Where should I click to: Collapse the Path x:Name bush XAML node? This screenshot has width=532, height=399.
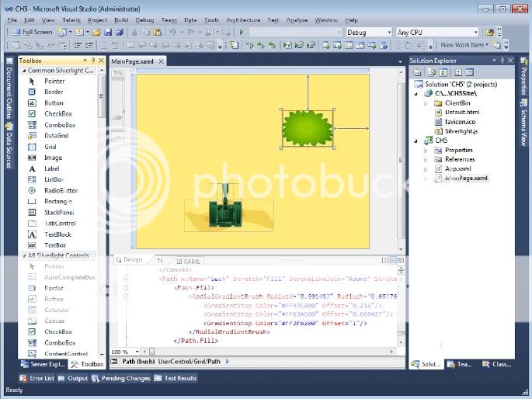pos(126,279)
